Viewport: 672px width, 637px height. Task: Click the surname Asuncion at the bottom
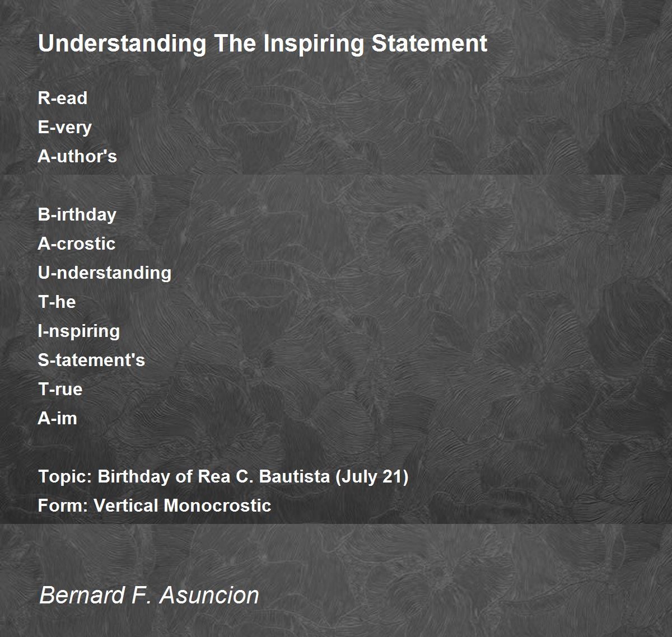[209, 594]
